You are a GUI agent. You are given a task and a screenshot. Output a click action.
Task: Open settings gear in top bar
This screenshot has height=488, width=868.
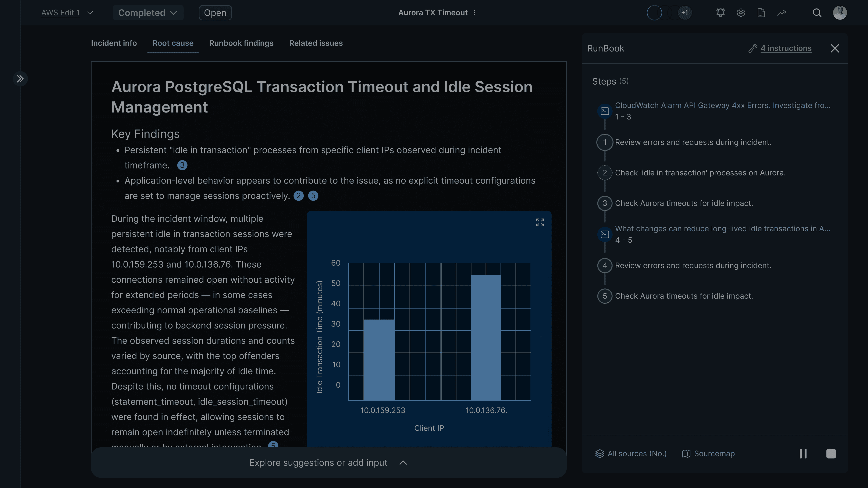pos(741,13)
